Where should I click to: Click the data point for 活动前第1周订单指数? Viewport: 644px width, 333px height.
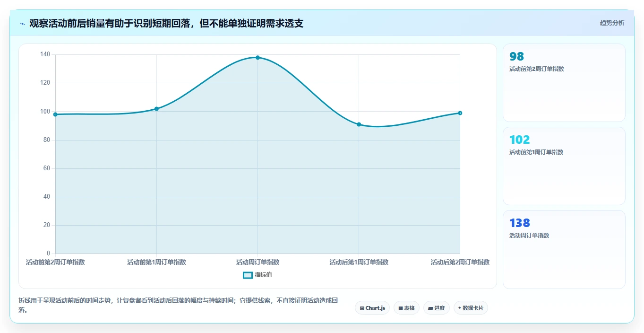coord(156,109)
